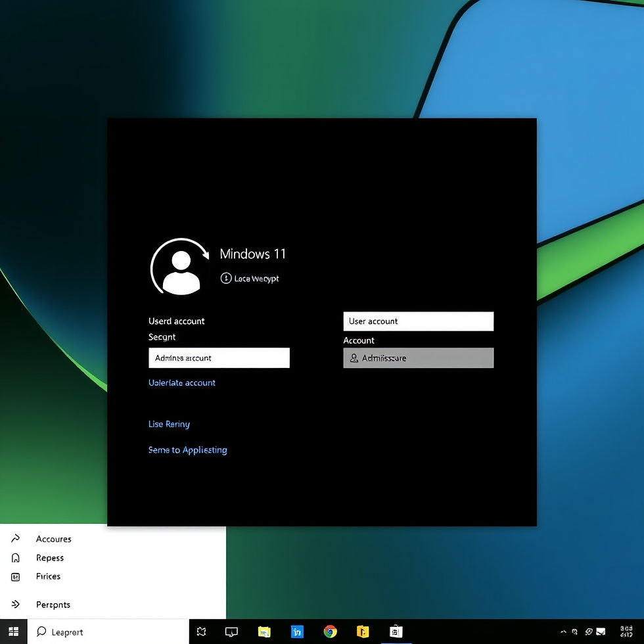Viewport: 644px width, 644px height.
Task: Select the Userd account option
Action: click(176, 321)
